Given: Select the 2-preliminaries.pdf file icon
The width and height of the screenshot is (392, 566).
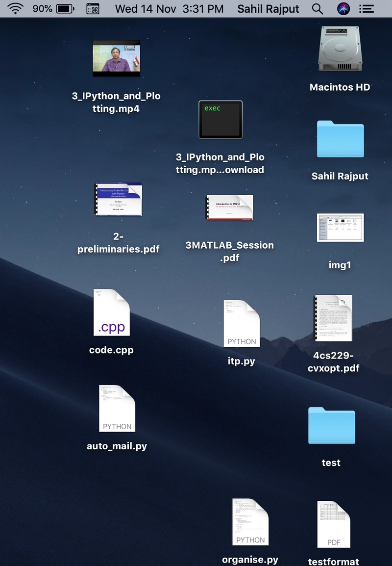Looking at the screenshot, I should [118, 199].
